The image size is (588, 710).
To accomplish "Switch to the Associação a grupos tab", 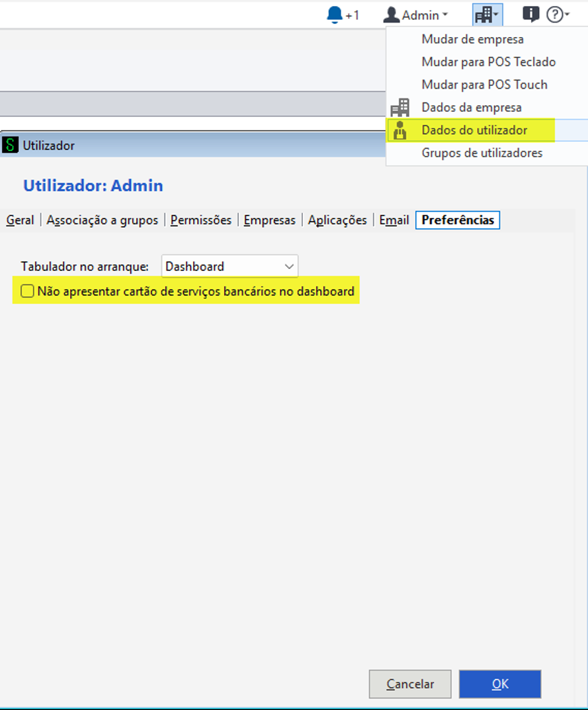I will click(103, 220).
